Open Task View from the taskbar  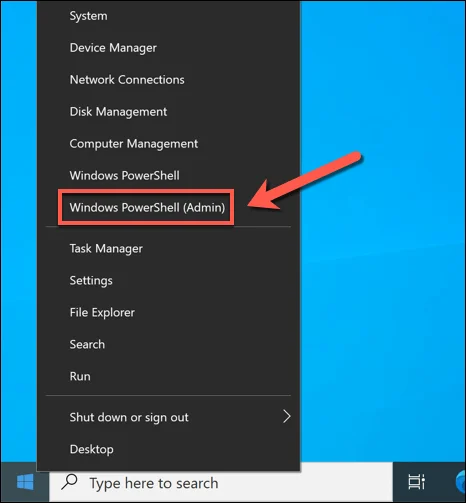[417, 482]
